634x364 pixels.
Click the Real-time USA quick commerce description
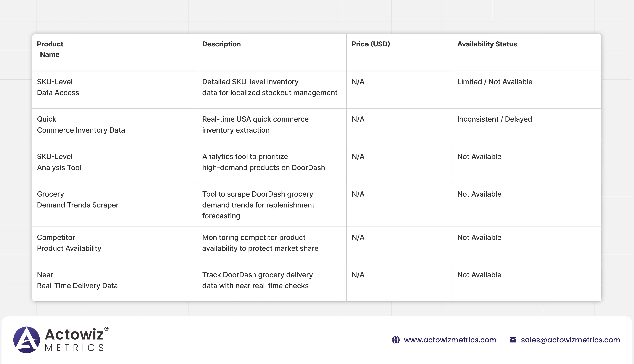(x=255, y=125)
